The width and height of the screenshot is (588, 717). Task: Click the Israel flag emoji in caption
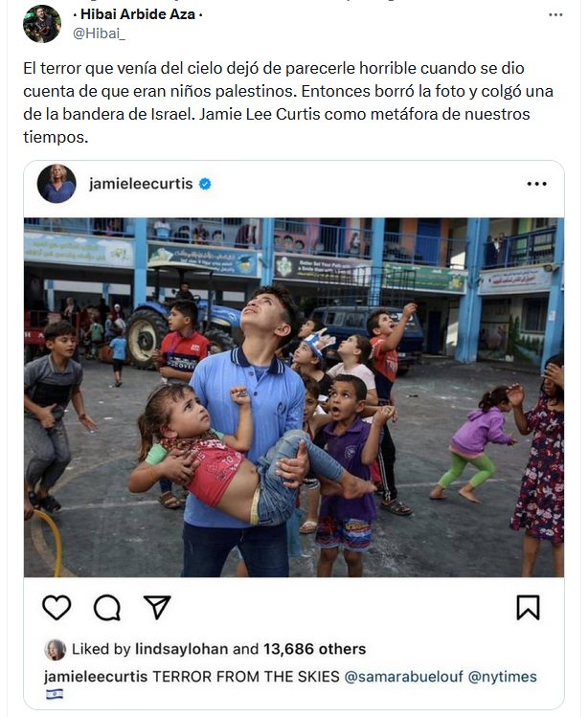pos(55,694)
